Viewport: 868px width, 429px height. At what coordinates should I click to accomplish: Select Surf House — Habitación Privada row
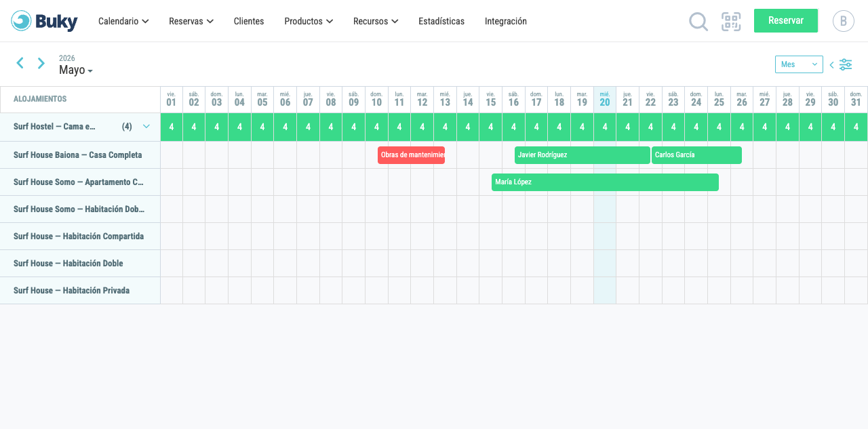[80, 291]
